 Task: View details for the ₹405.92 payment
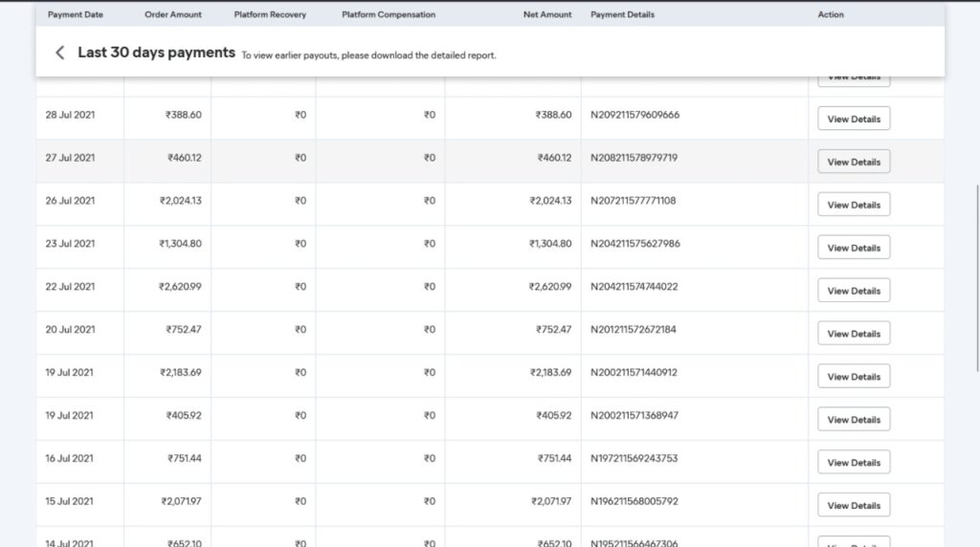(x=854, y=420)
